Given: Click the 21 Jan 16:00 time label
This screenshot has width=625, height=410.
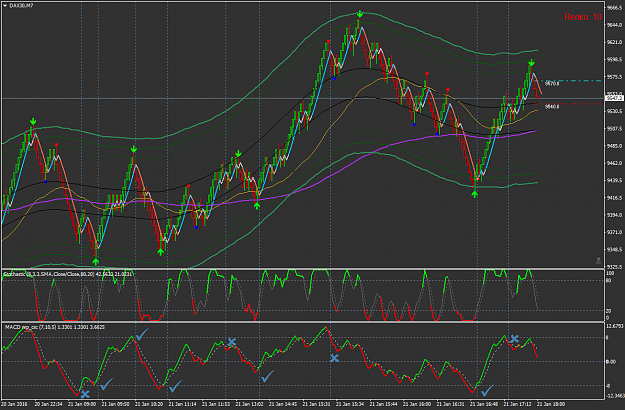Looking at the screenshot, I should point(417,404).
